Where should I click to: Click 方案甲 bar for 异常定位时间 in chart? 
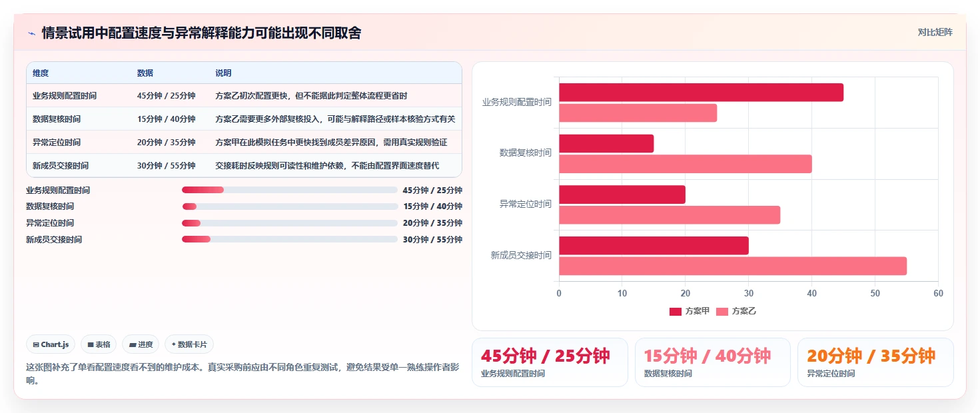(x=622, y=195)
